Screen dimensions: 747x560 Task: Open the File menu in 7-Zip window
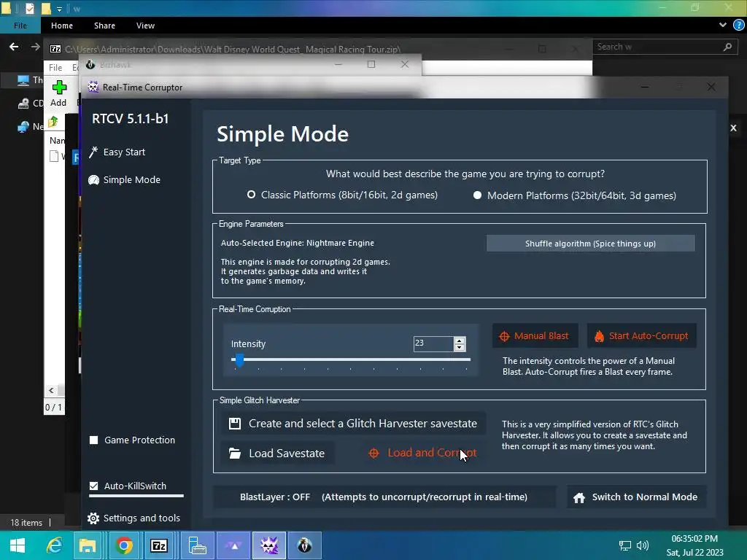pyautogui.click(x=55, y=68)
